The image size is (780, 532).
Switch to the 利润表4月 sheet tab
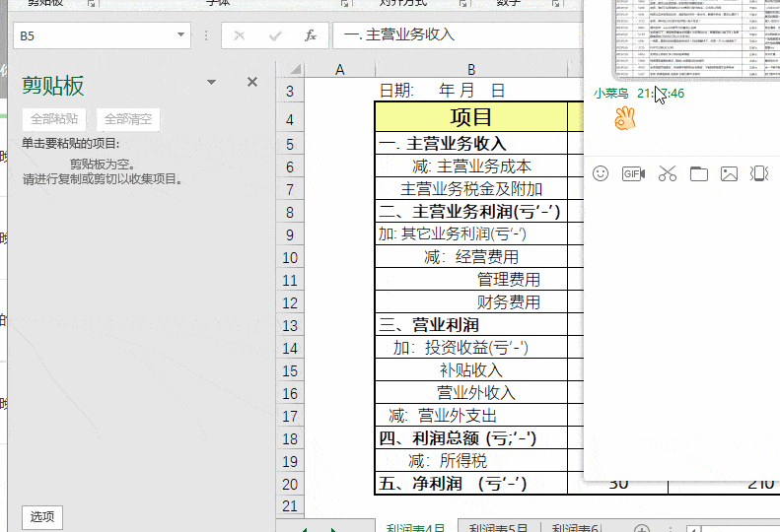(x=415, y=527)
